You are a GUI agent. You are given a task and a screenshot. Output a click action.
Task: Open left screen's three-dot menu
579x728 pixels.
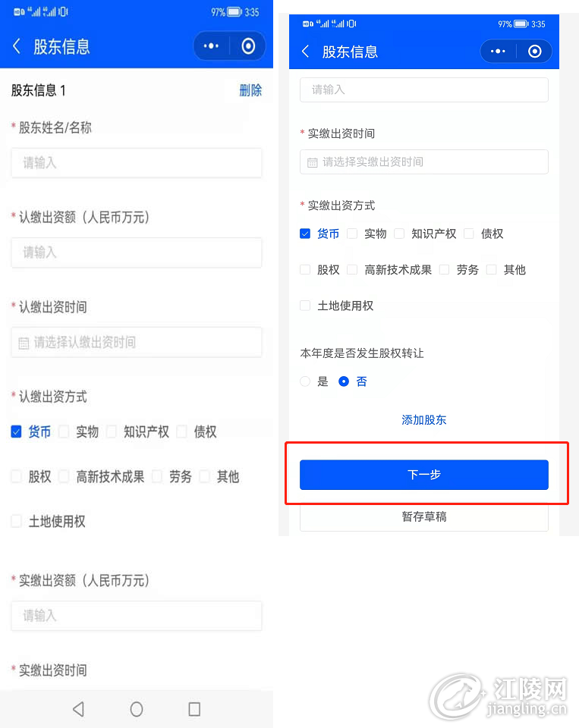click(x=211, y=46)
